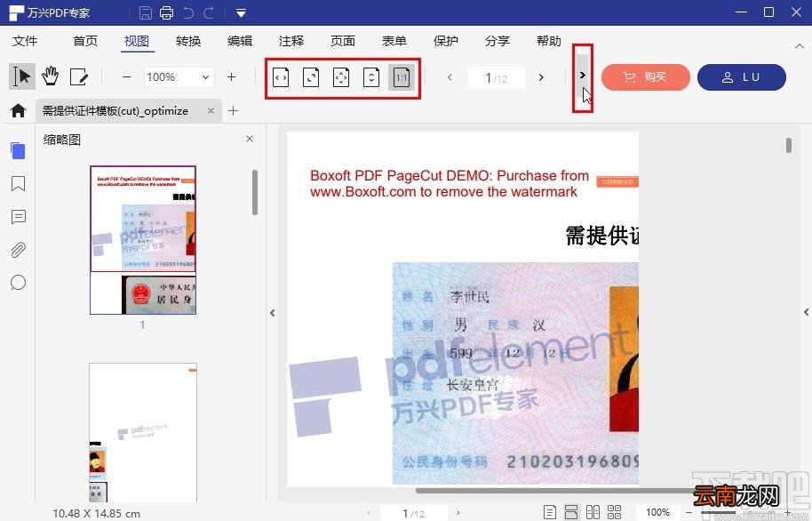Collapse the ribbon with the chevron
Screen dimensions: 812x521
pyautogui.click(x=800, y=46)
